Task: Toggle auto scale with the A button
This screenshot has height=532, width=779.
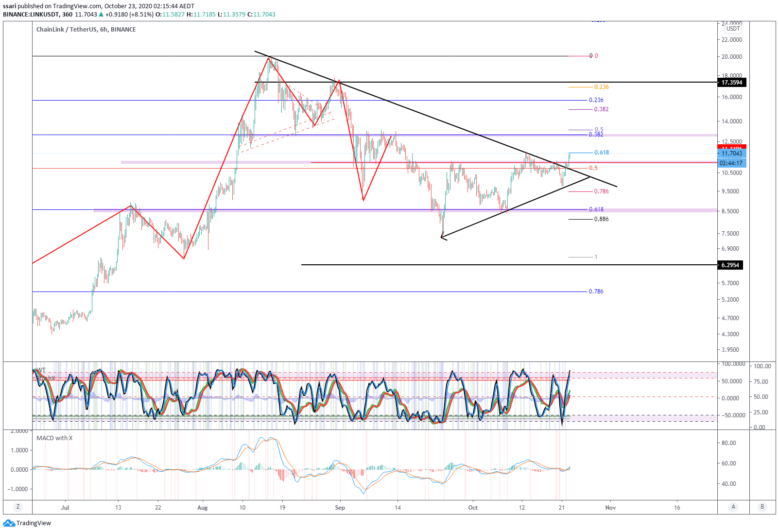Action: 733,507
